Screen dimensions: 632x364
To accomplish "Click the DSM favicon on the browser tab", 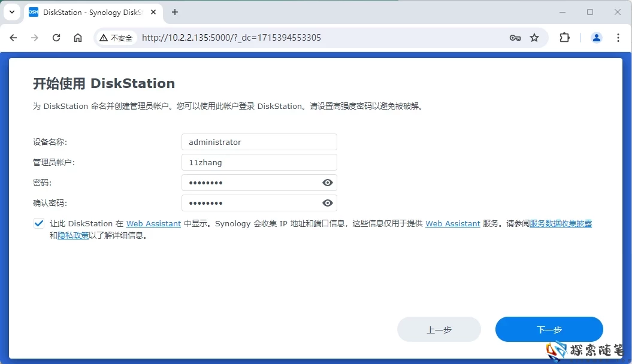I will pos(33,12).
